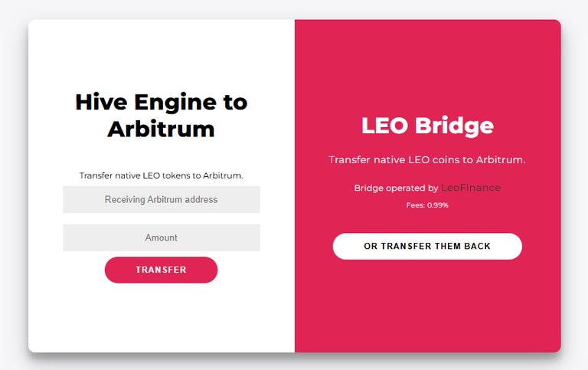Open the LeoFinance link
The height and width of the screenshot is (370, 588).
tap(471, 188)
